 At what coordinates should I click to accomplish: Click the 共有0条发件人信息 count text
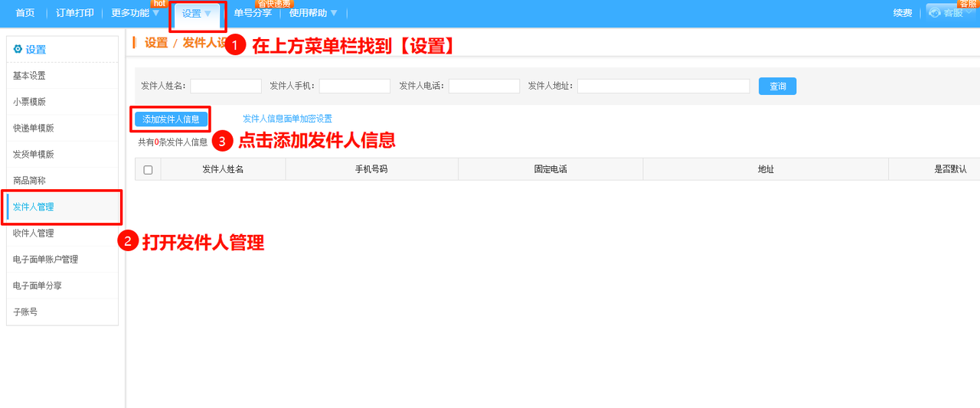(x=172, y=142)
